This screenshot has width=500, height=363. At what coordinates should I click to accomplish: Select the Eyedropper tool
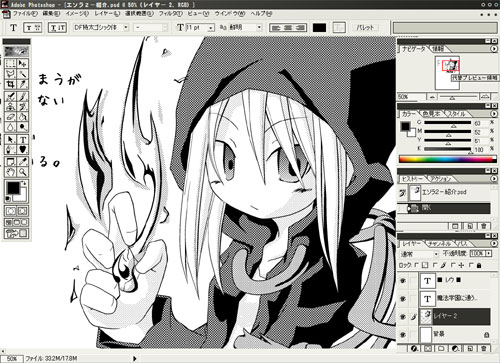pyautogui.click(x=23, y=161)
